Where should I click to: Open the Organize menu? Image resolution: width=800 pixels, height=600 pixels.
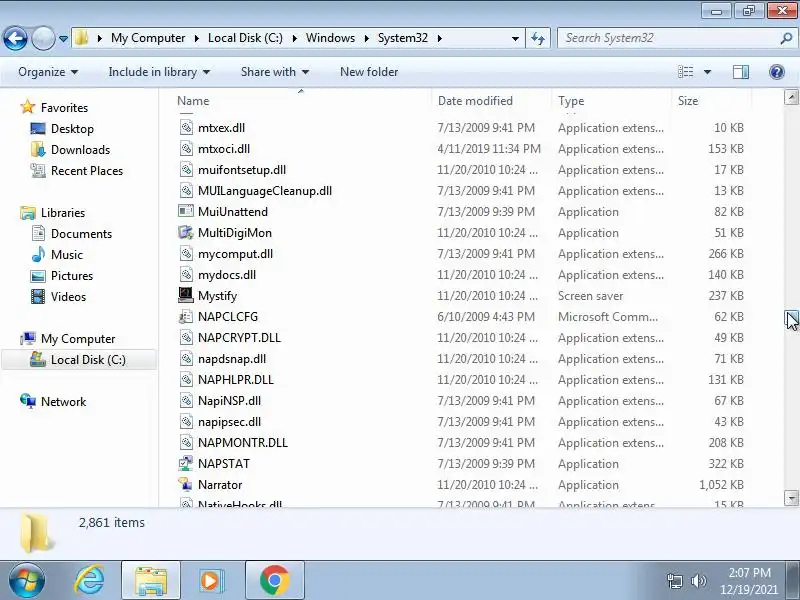48,72
